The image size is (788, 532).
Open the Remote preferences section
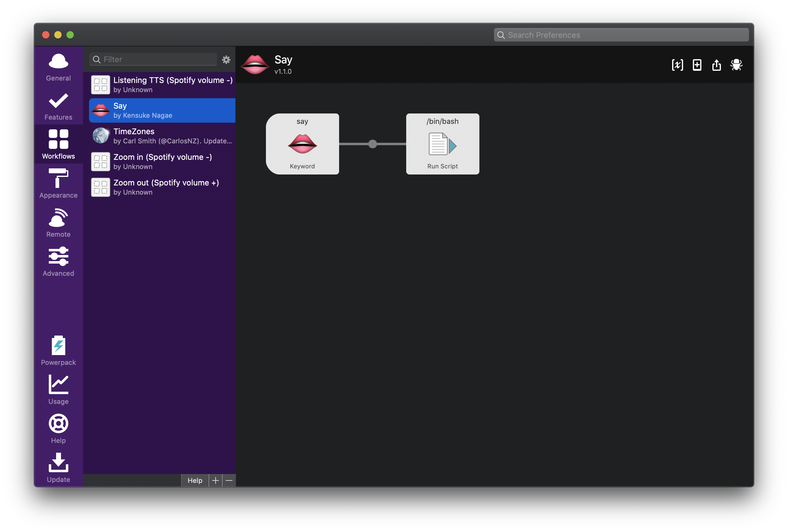coord(58,223)
